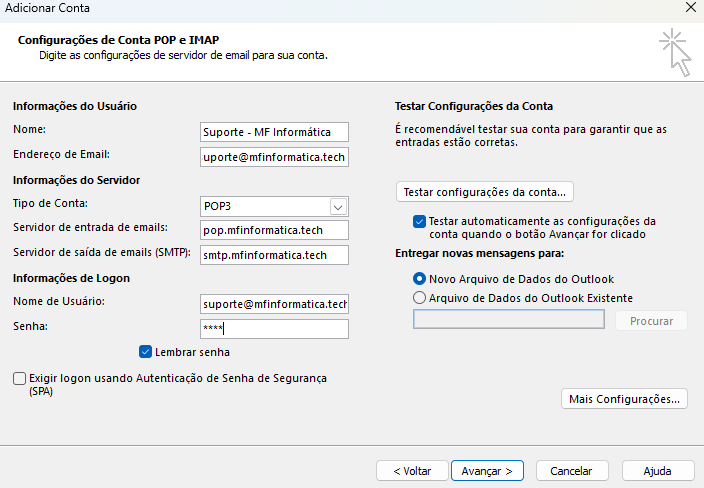This screenshot has width=704, height=488.
Task: Expand the Tipo de Conta dropdown arrow
Action: tap(338, 207)
